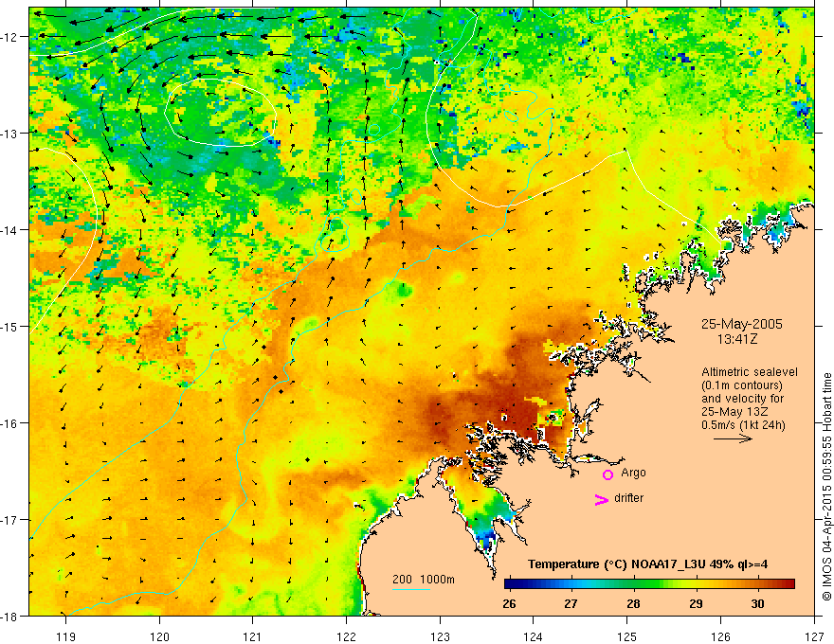Click the "0.5m/s (1kt 24h)" caption line
Image resolution: width=834 pixels, height=644 pixels.
click(743, 425)
